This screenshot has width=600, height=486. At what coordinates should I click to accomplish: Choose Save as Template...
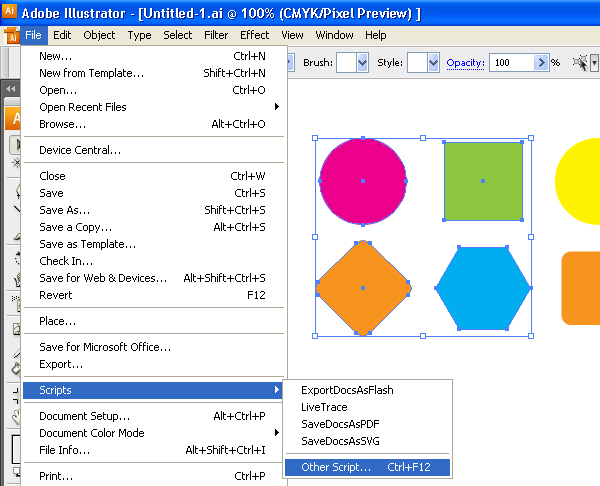pyautogui.click(x=153, y=244)
